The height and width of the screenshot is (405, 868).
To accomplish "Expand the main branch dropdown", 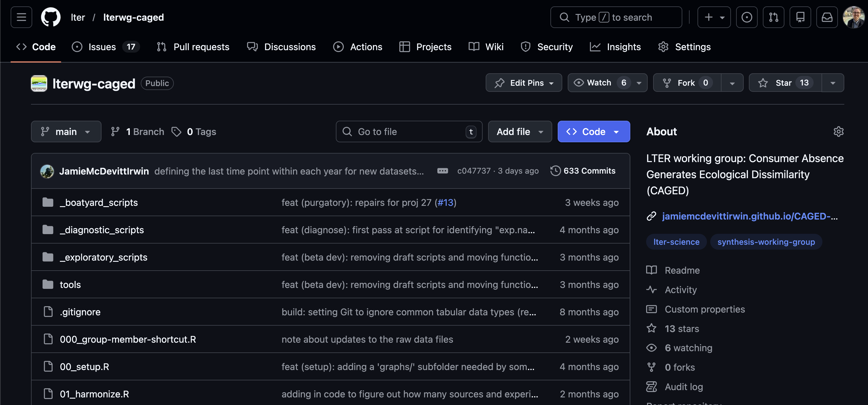I will [66, 132].
